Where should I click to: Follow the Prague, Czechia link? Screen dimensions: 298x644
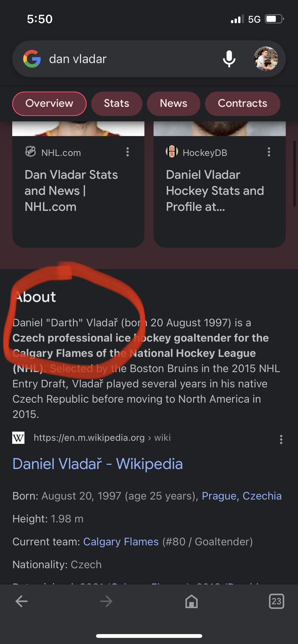(x=241, y=496)
